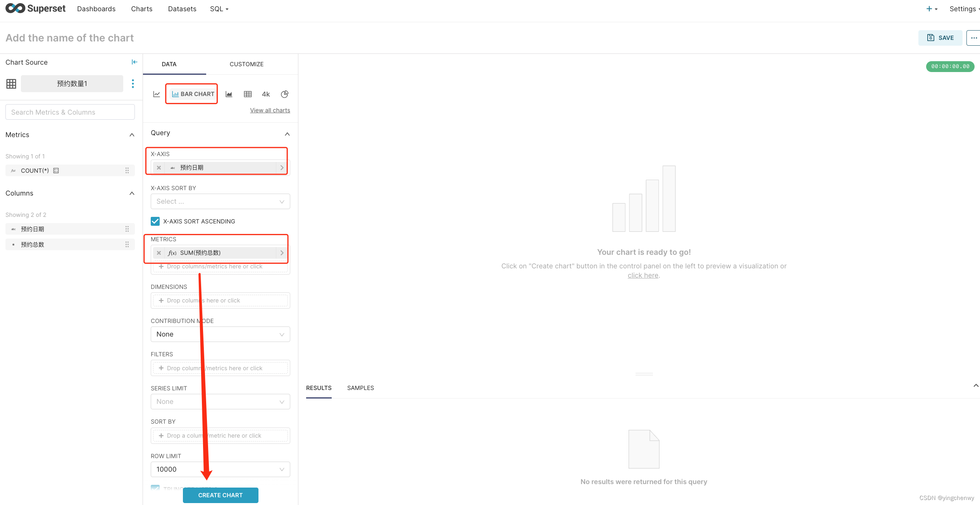Viewport: 980px width, 505px height.
Task: Select the area chart icon
Action: coord(229,94)
